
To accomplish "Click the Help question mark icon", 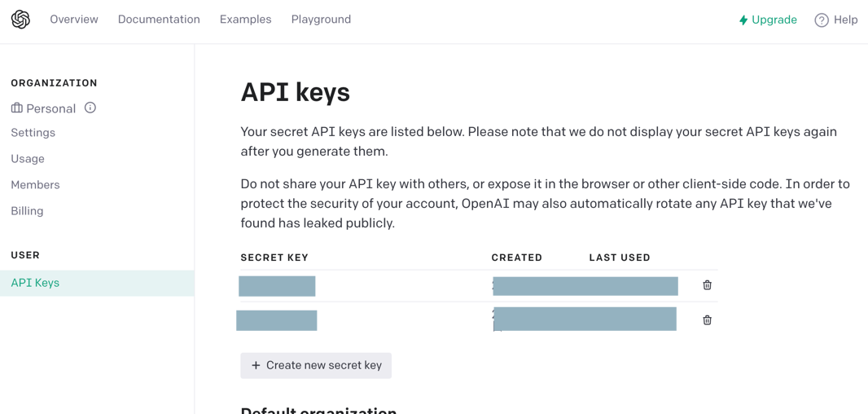I will 822,20.
